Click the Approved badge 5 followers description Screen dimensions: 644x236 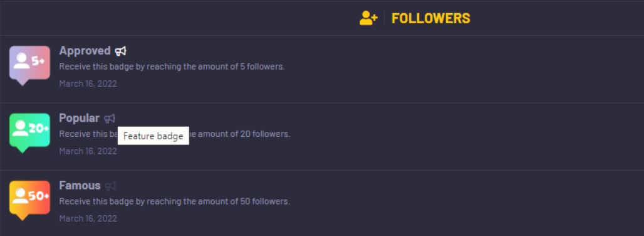tap(172, 67)
